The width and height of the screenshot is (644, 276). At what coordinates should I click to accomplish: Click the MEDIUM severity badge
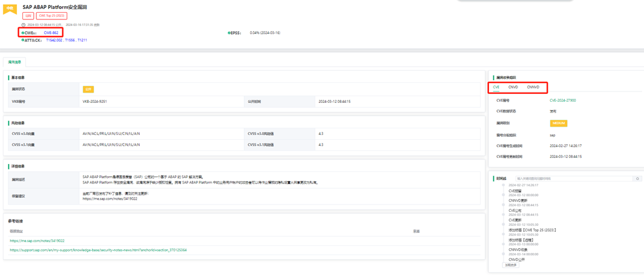(559, 123)
